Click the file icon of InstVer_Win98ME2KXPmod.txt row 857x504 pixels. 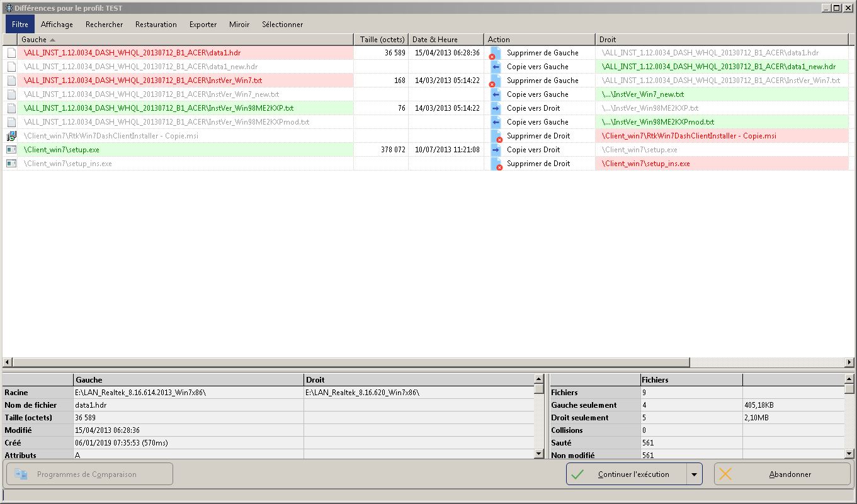tap(11, 122)
